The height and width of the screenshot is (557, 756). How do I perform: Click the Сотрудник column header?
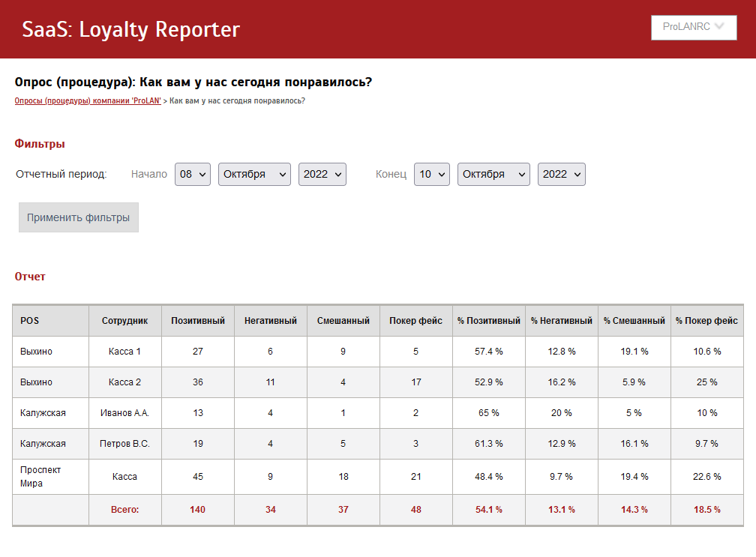coord(125,321)
